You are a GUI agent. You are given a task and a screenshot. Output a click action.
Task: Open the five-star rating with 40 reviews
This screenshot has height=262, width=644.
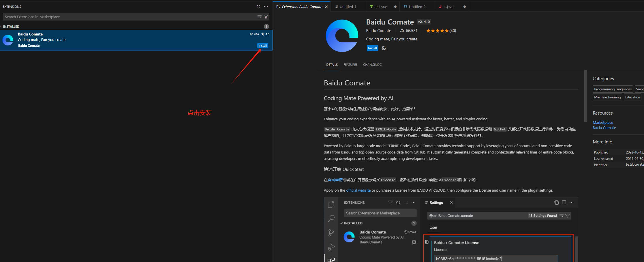click(441, 31)
